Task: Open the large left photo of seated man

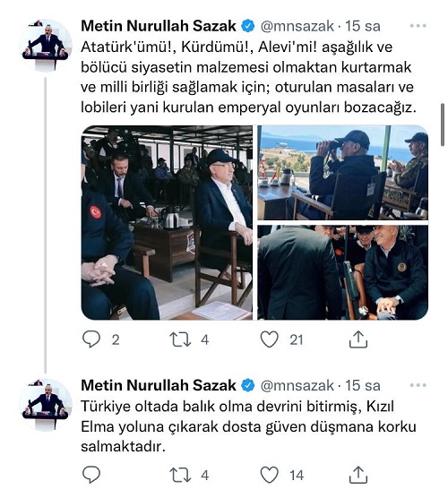Action: click(x=167, y=222)
